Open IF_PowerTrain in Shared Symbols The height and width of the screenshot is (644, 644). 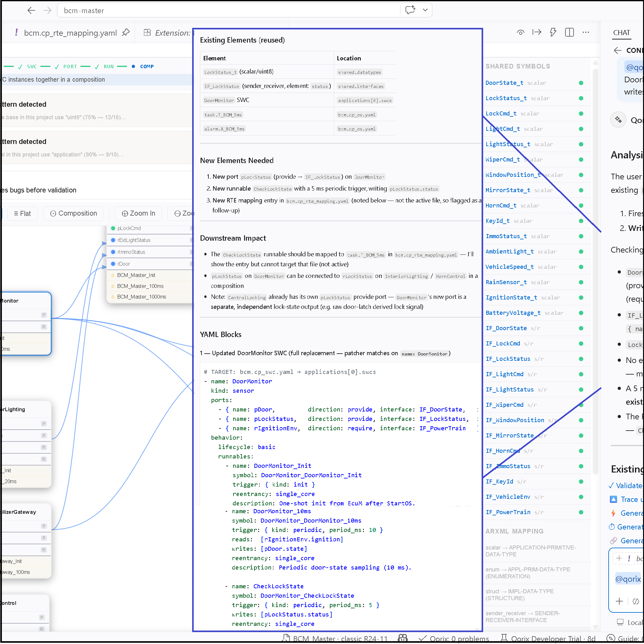(508, 512)
